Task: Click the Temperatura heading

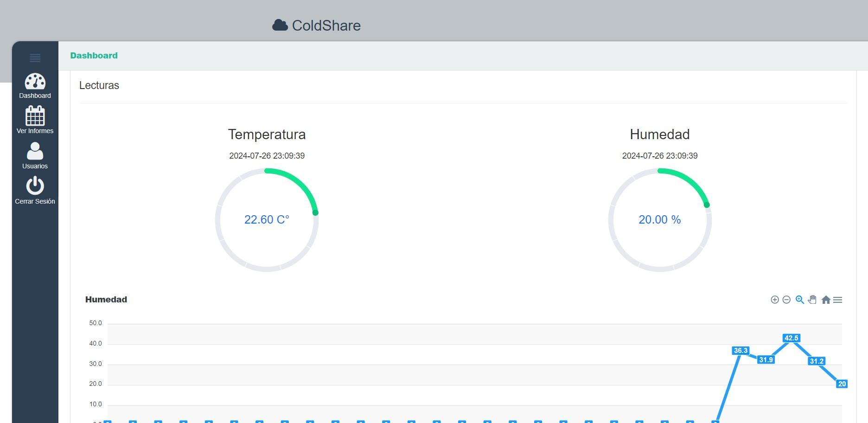Action: (x=267, y=135)
